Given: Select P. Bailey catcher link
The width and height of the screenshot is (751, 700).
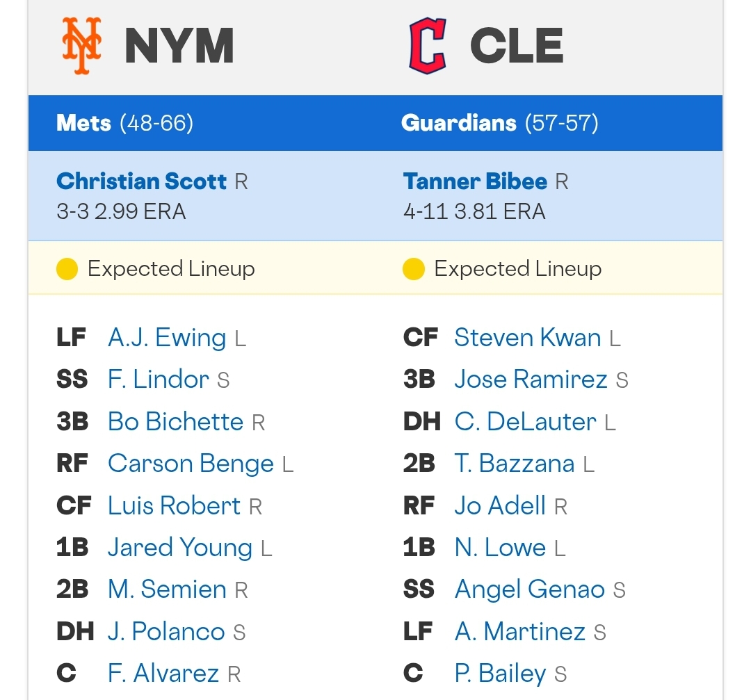Looking at the screenshot, I should [x=500, y=674].
